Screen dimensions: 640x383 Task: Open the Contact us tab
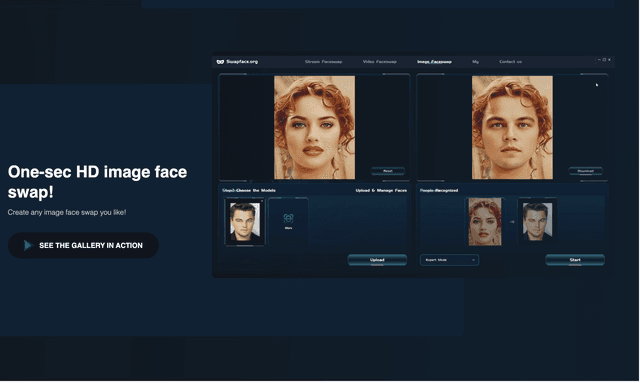[x=510, y=62]
